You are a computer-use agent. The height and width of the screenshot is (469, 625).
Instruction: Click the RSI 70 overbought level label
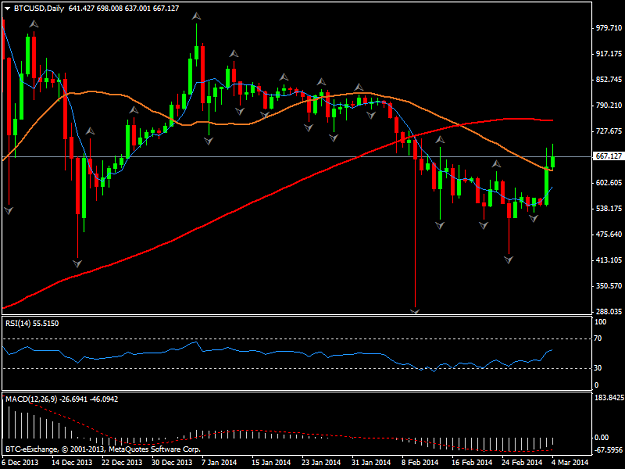click(597, 339)
